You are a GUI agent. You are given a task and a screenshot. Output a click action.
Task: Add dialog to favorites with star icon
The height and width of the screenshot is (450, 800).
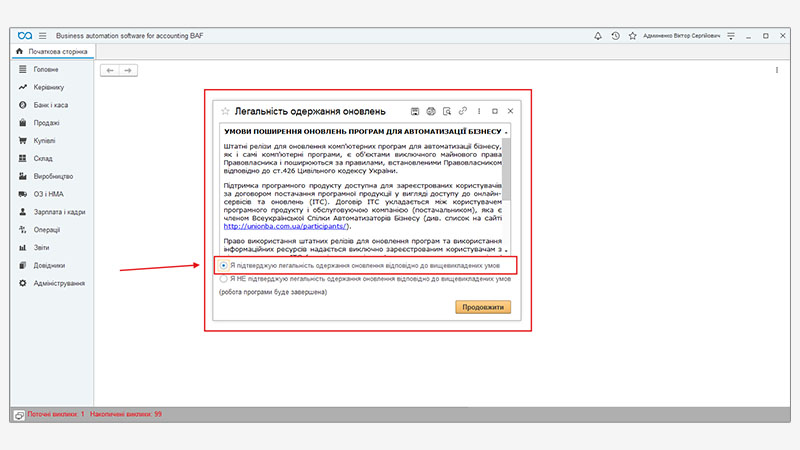[226, 110]
